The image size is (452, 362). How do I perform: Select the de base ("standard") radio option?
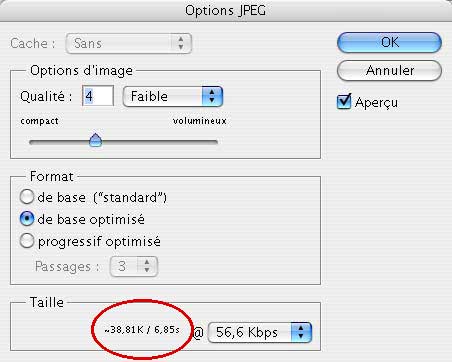(x=27, y=197)
